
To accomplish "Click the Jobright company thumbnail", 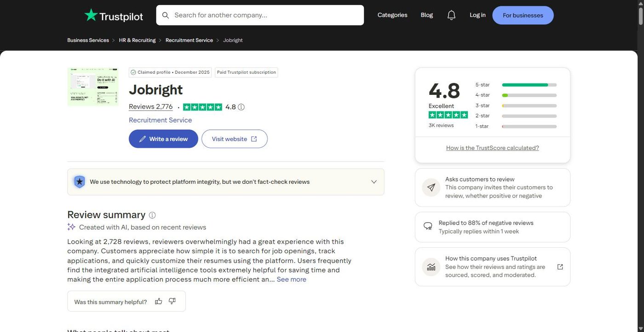I will coord(93,87).
